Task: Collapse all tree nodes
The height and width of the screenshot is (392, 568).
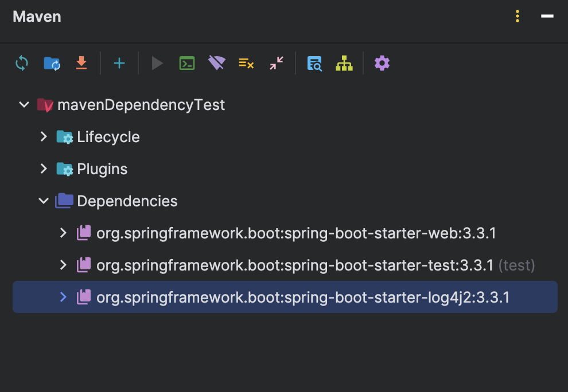Action: coord(277,63)
